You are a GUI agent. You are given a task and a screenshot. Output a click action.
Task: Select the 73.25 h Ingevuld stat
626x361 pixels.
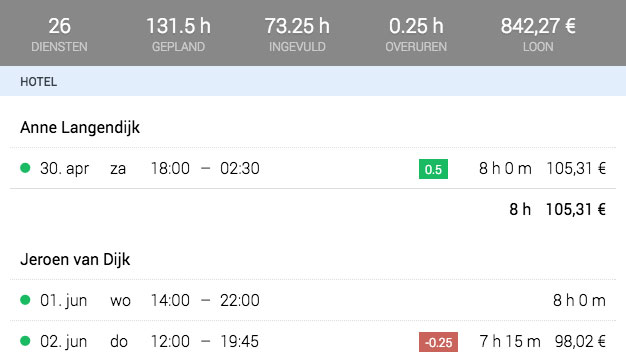point(297,34)
